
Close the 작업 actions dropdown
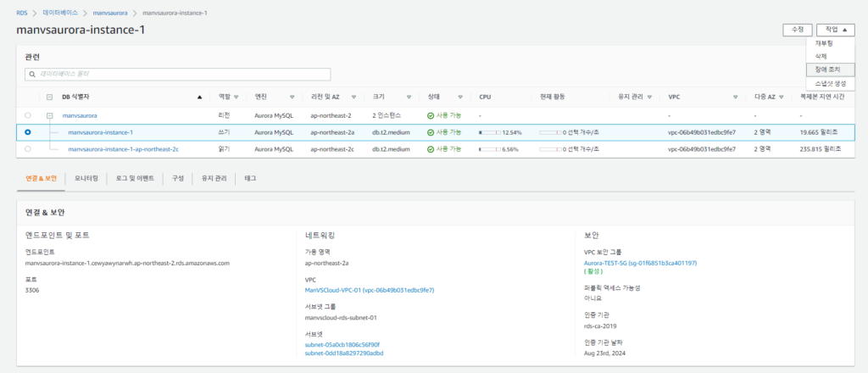(835, 30)
